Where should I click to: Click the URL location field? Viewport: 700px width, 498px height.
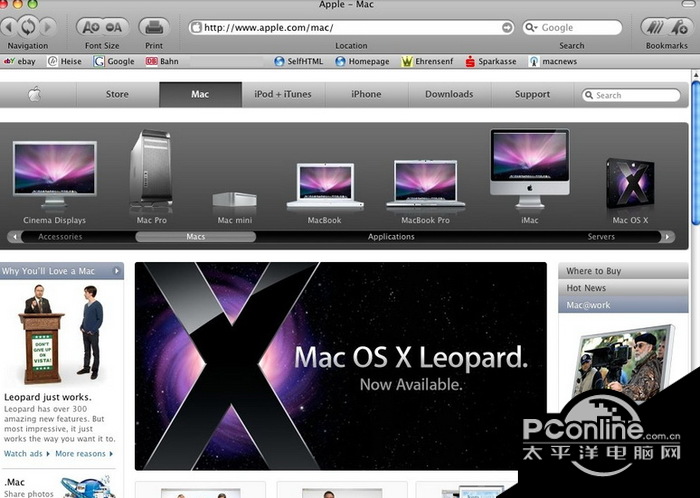[x=351, y=28]
